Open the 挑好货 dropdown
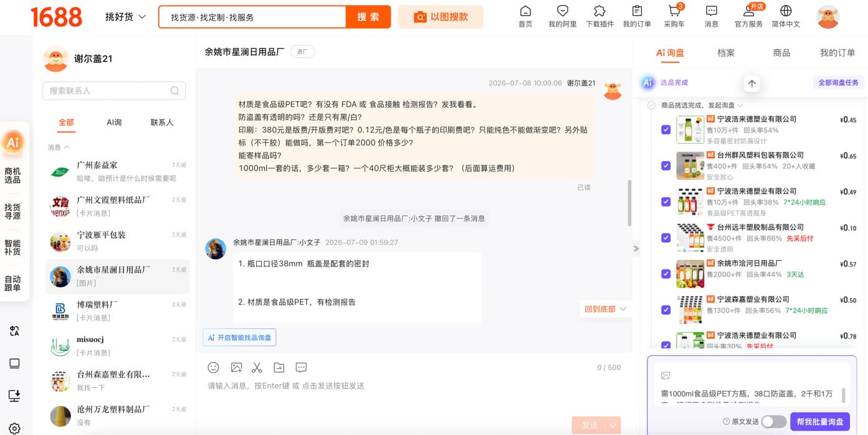 125,17
